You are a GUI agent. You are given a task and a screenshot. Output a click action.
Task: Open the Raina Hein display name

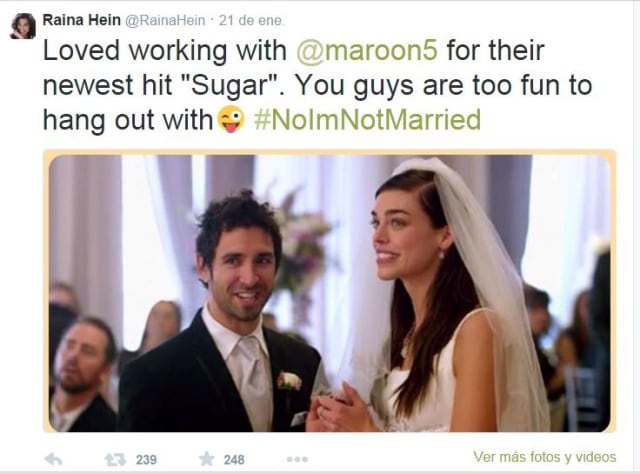pos(82,20)
